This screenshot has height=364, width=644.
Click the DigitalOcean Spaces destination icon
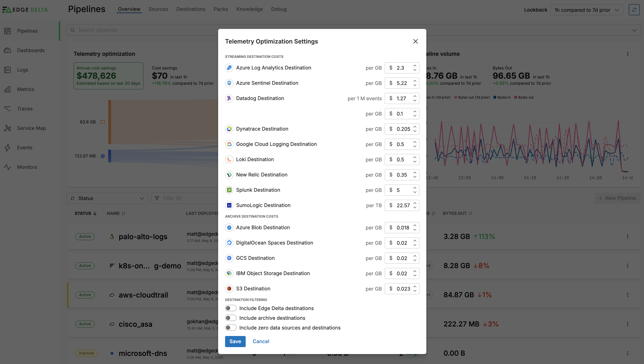point(229,243)
